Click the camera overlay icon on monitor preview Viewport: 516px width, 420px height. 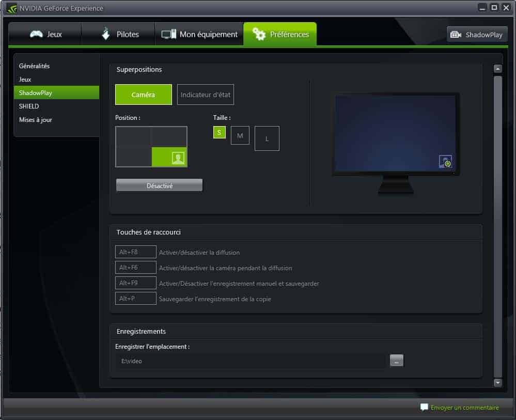(x=445, y=162)
